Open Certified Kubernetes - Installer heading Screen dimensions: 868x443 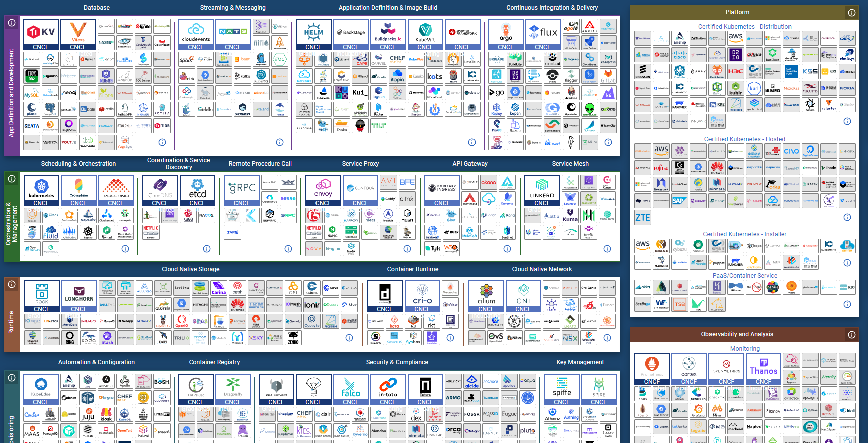click(x=745, y=234)
